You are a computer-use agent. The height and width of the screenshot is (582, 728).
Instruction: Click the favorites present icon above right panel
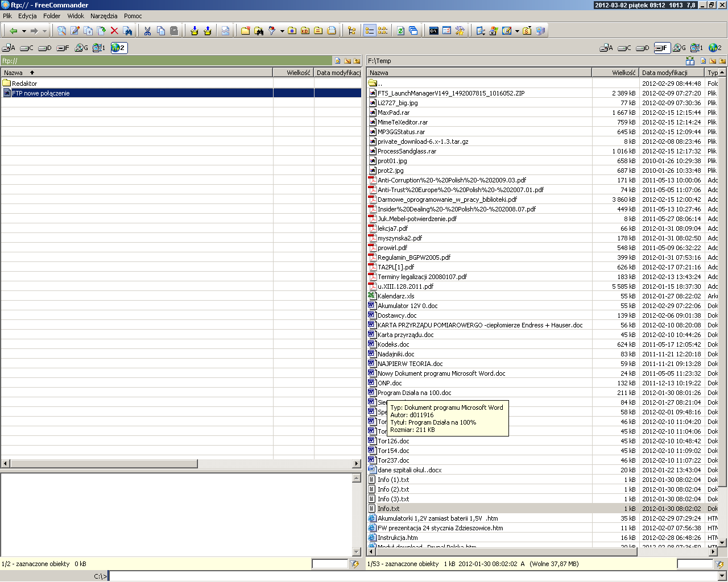[x=690, y=61]
